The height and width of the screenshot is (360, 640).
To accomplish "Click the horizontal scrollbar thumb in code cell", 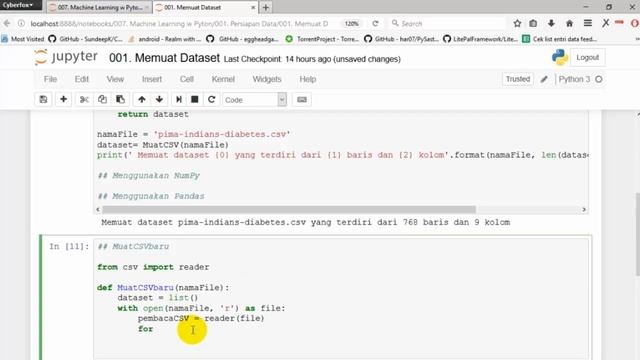I will [289, 209].
